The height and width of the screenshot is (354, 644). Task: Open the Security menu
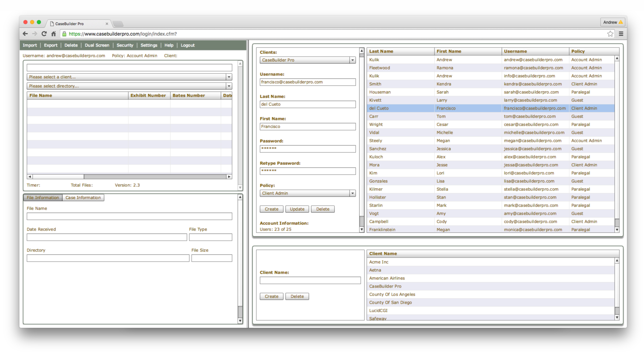125,45
